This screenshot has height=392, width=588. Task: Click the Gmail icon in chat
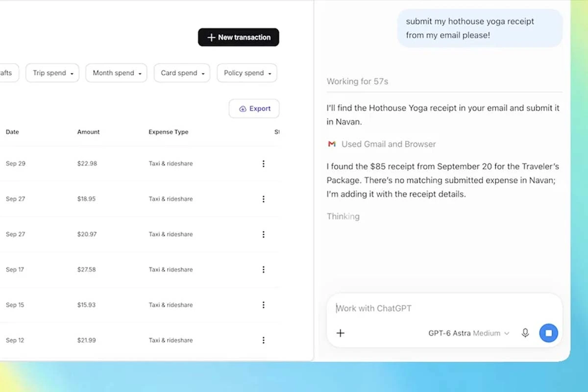(x=332, y=144)
